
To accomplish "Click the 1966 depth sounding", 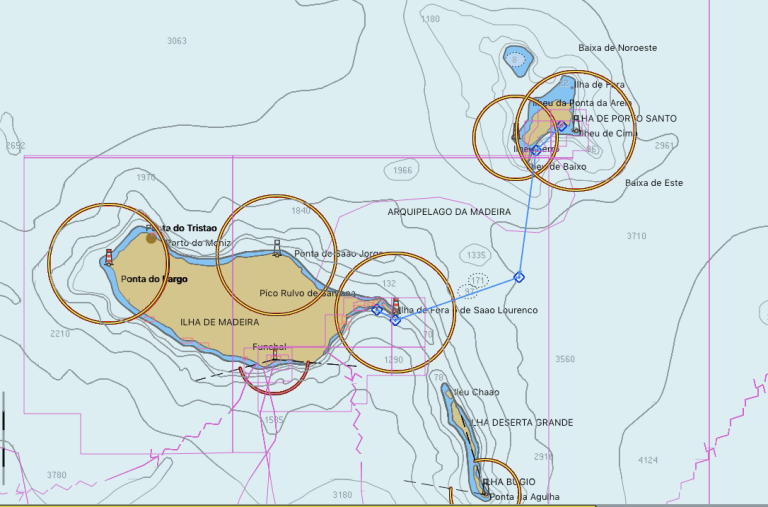I will coord(402,171).
